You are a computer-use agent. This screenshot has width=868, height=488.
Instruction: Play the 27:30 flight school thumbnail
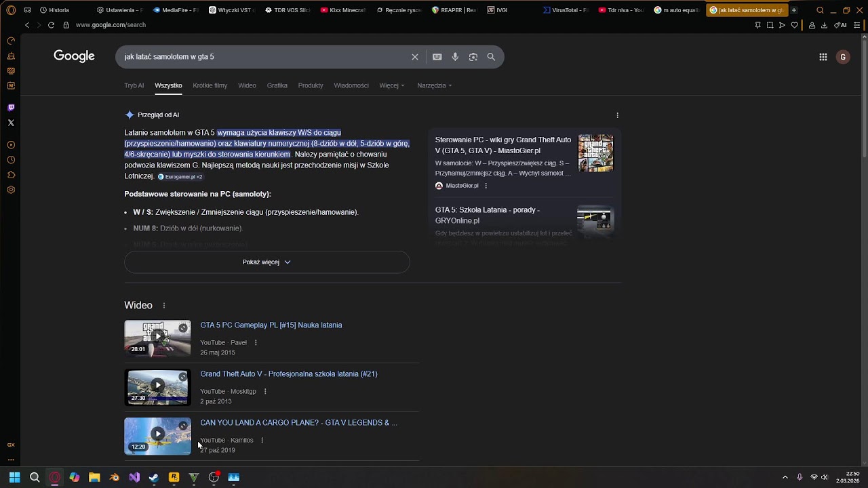click(157, 387)
